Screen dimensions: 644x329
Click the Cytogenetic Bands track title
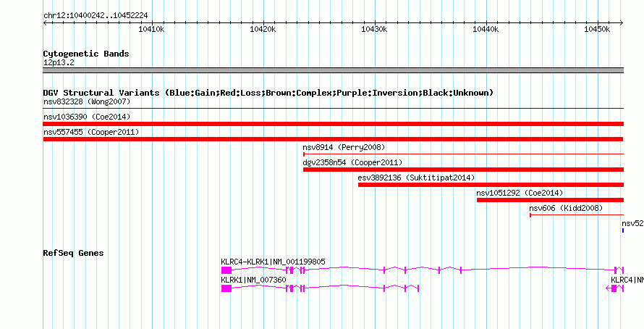86,54
